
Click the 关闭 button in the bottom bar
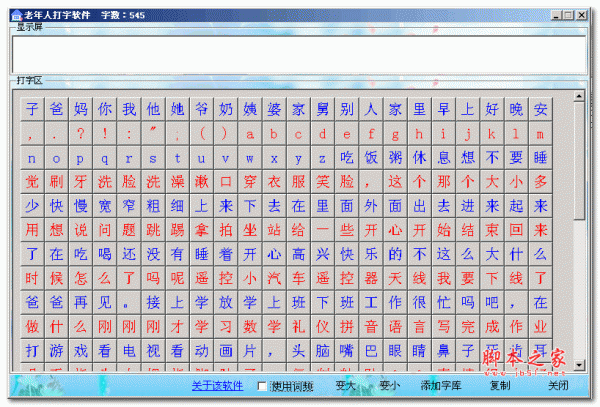click(558, 386)
